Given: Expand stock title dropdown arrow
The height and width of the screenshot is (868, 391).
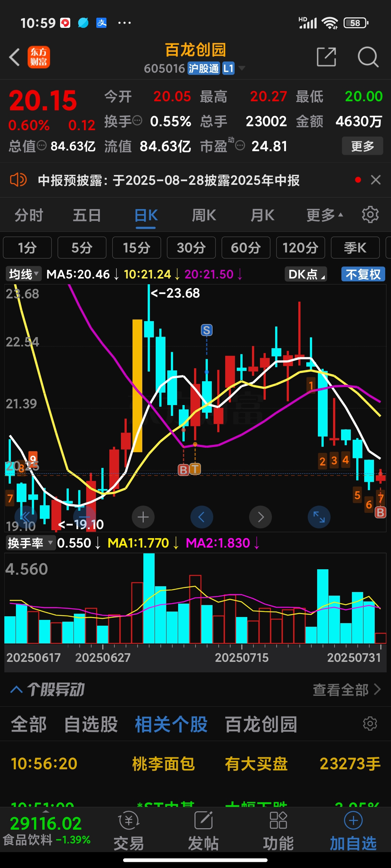Looking at the screenshot, I should pos(241,68).
